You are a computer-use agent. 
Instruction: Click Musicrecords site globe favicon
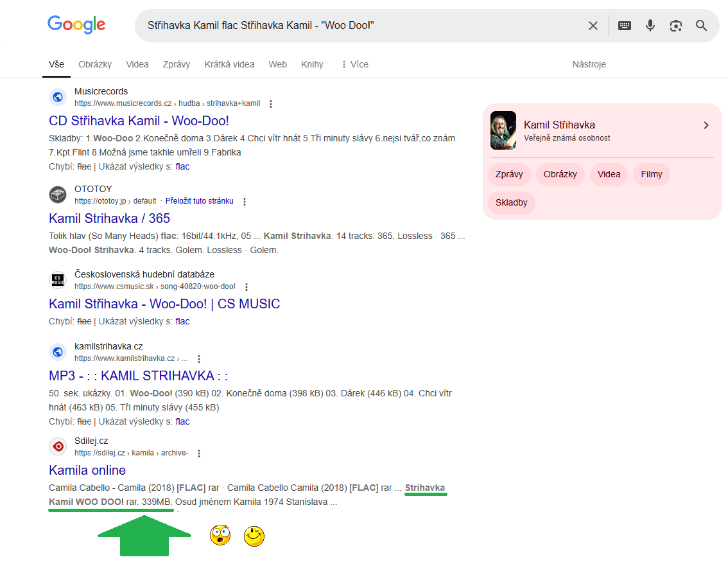pyautogui.click(x=58, y=97)
